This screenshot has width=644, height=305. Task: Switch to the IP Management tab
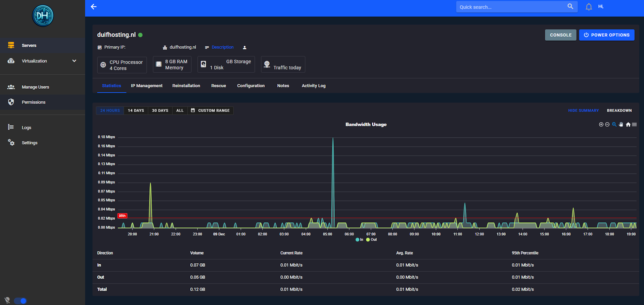pos(146,86)
